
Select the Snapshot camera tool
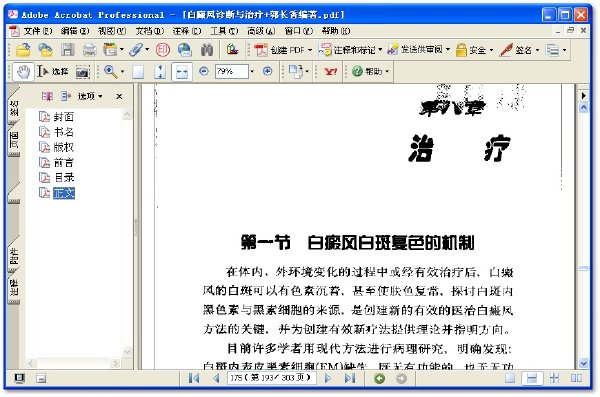82,72
